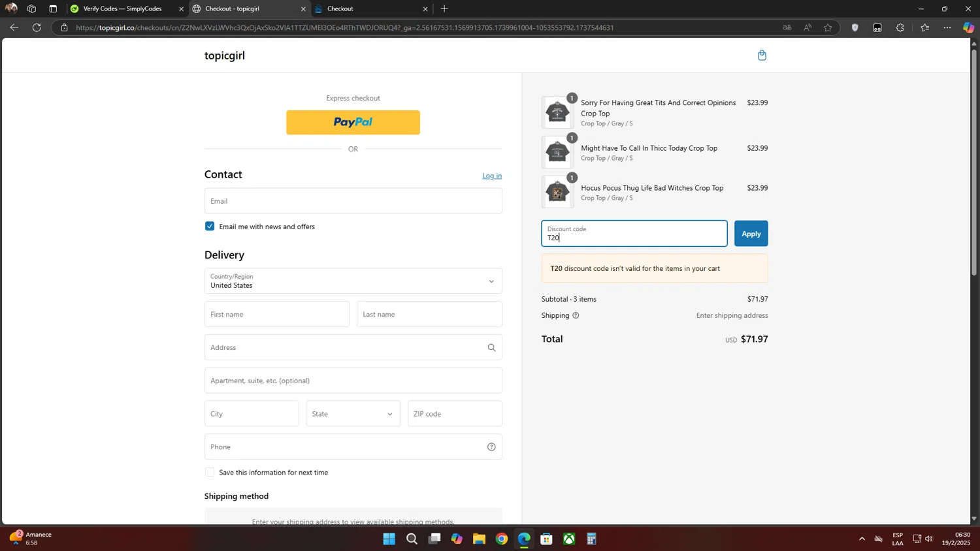Open weather widget Amanece
Viewport: 980px width, 551px height.
pyautogui.click(x=31, y=539)
